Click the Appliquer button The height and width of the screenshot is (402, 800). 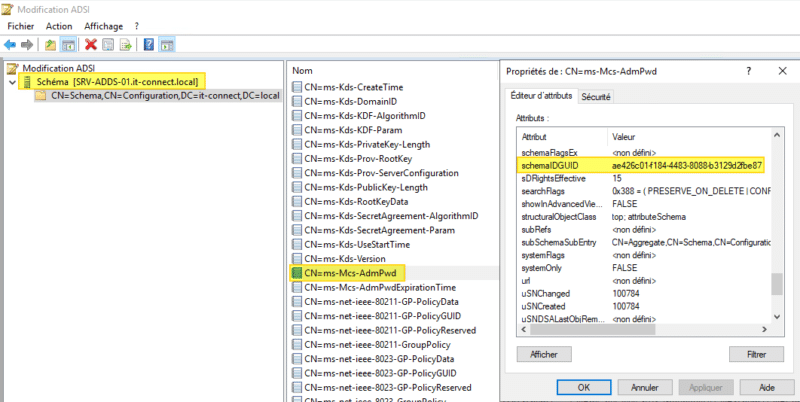tap(706, 388)
